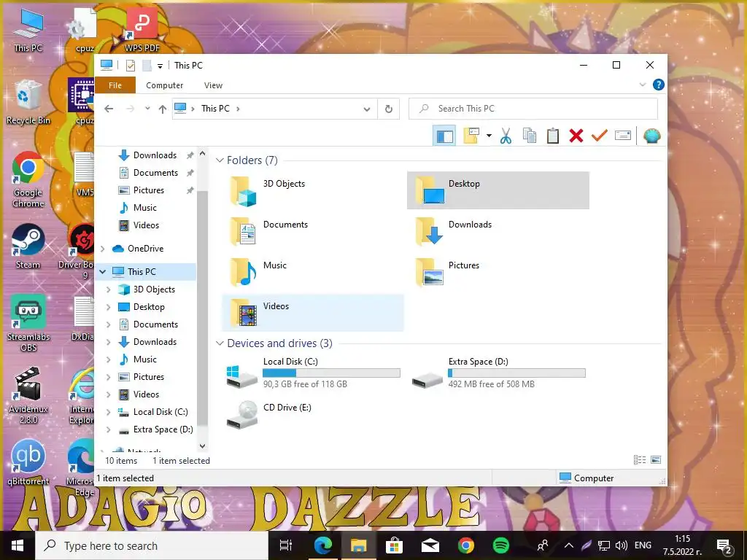Viewport: 747px width, 560px height.
Task: Click the navigation pane scroll down arrow
Action: point(203,446)
